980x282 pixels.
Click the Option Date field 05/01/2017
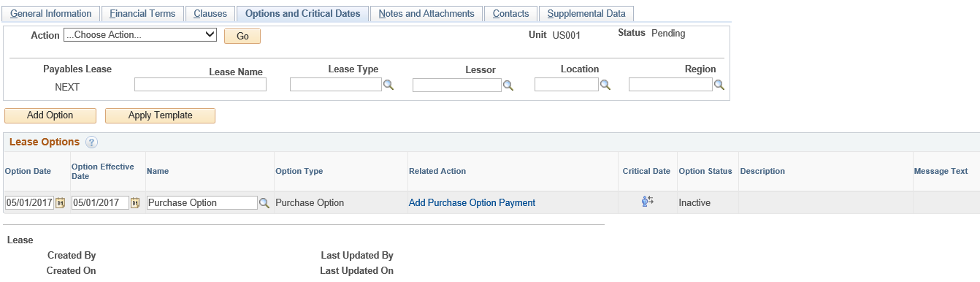(30, 203)
